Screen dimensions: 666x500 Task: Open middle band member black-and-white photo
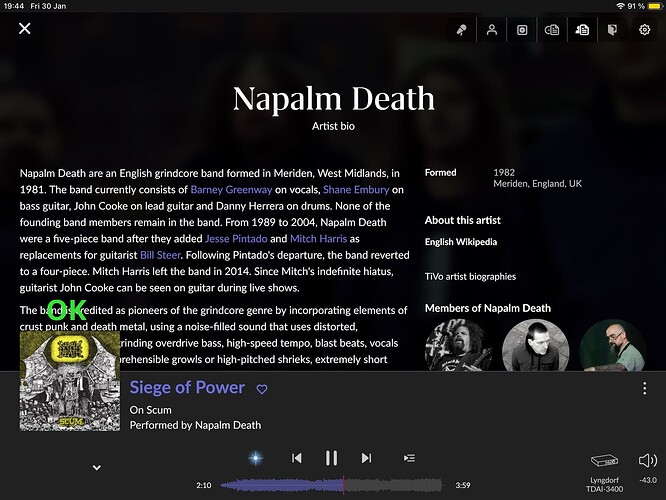536,345
